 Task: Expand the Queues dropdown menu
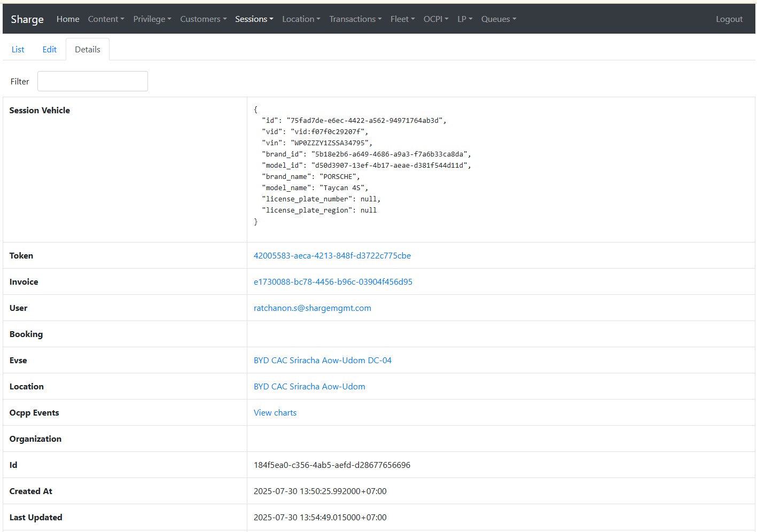point(498,19)
